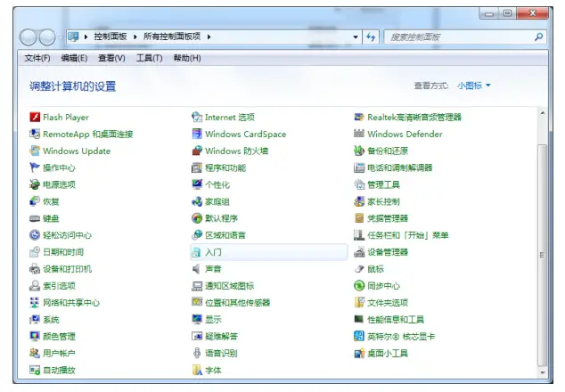This screenshot has height=392, width=565.
Task: Expand the arrow after 所有控制面板项 breadcrumb
Action: [x=209, y=37]
